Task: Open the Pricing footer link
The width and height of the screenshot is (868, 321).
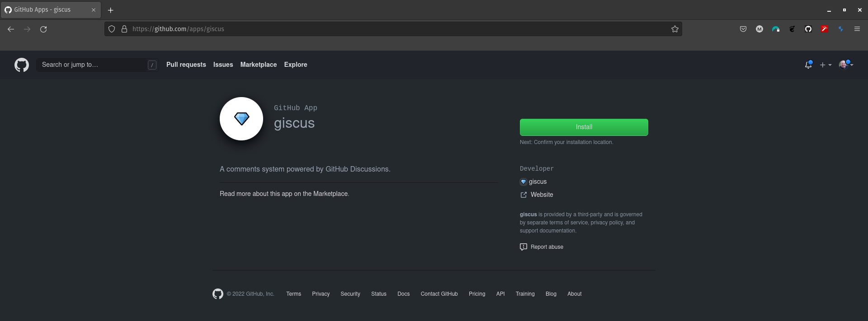Action: coord(477,294)
